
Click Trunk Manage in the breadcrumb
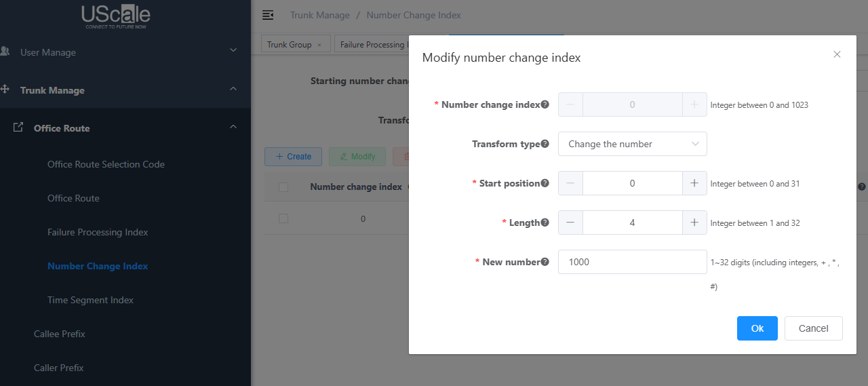tap(320, 15)
